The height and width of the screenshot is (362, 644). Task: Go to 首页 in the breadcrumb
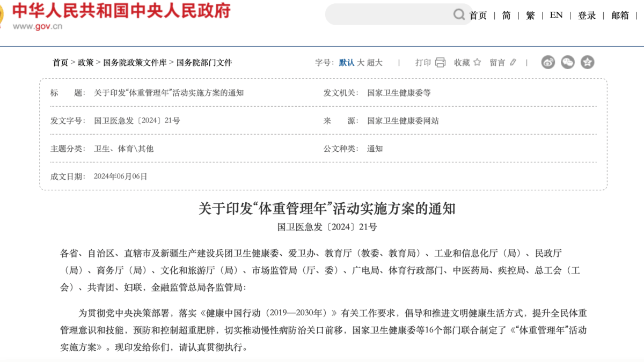click(60, 63)
